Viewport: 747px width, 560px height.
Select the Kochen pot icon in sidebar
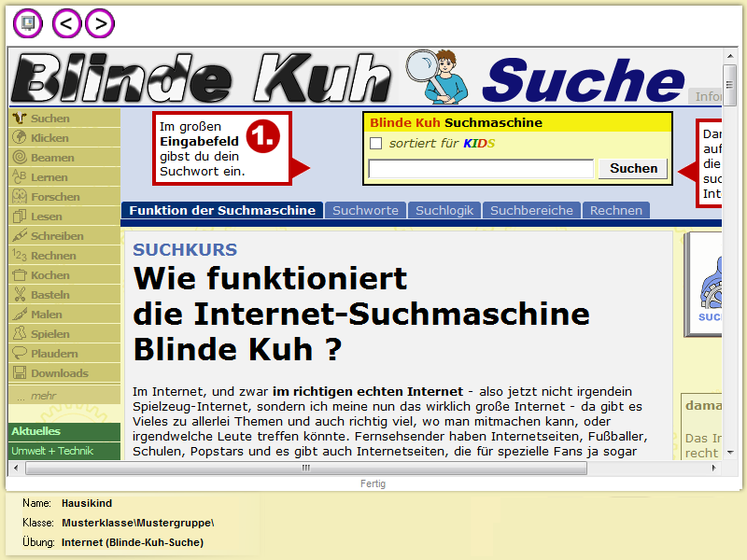19,275
